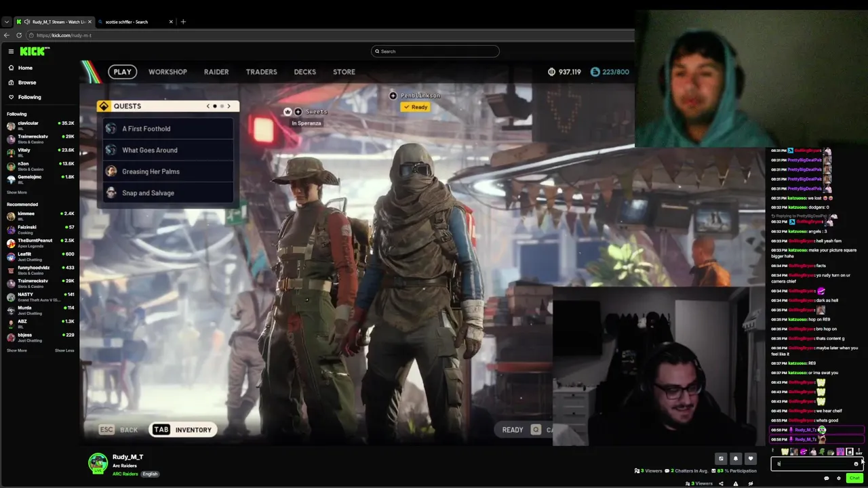868x488 pixels.
Task: Open NASTY recommended channel
Action: 39,297
